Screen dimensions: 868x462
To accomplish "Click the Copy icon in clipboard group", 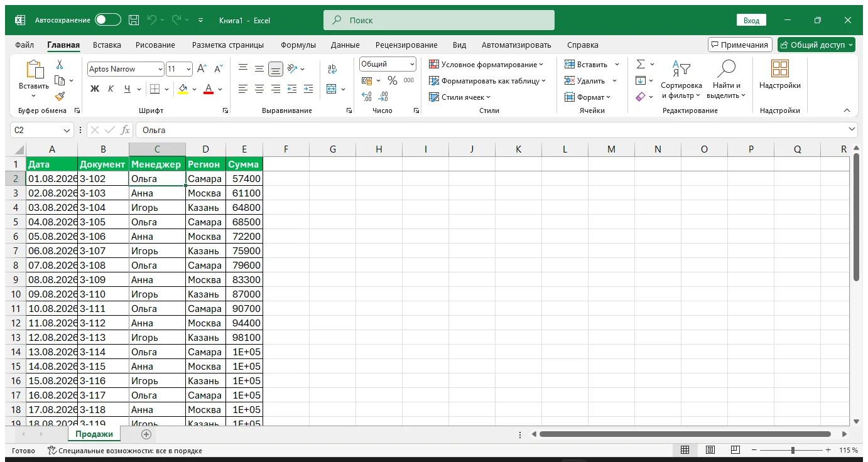I will pos(60,80).
